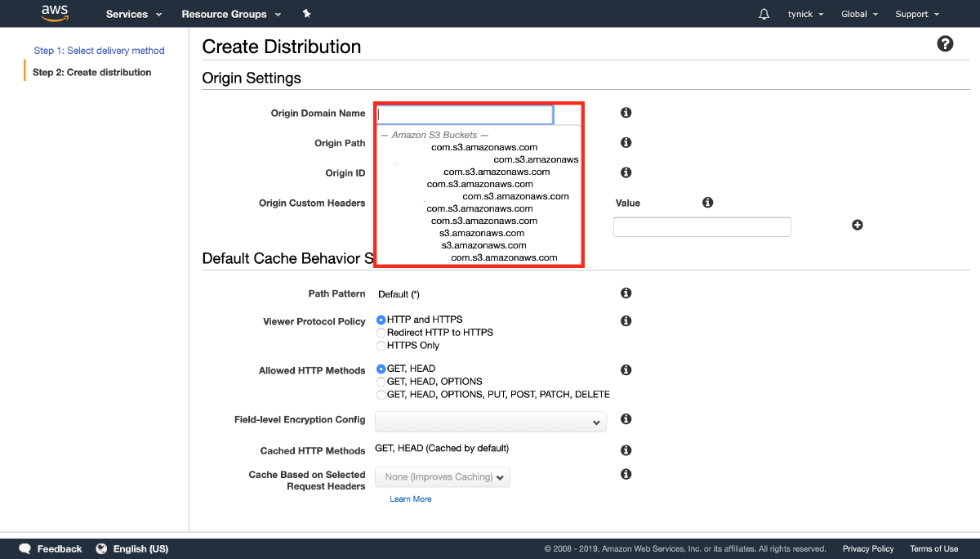Expand Resource Groups menu
This screenshot has height=559, width=980.
point(231,14)
